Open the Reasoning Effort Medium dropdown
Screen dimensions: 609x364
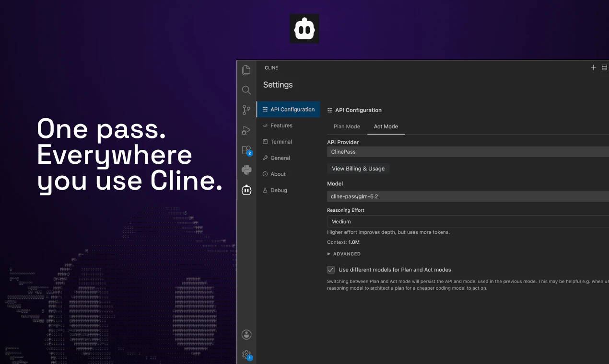tap(468, 221)
